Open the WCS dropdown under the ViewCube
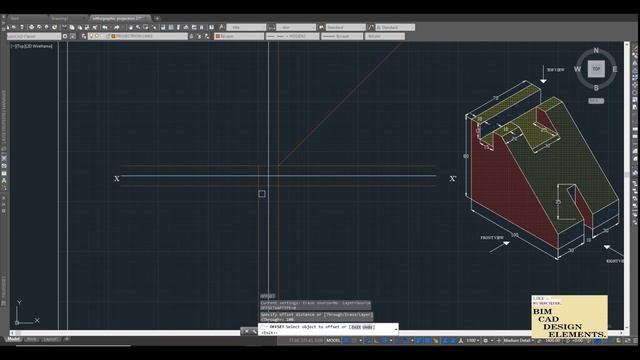The width and height of the screenshot is (640, 360). click(596, 100)
